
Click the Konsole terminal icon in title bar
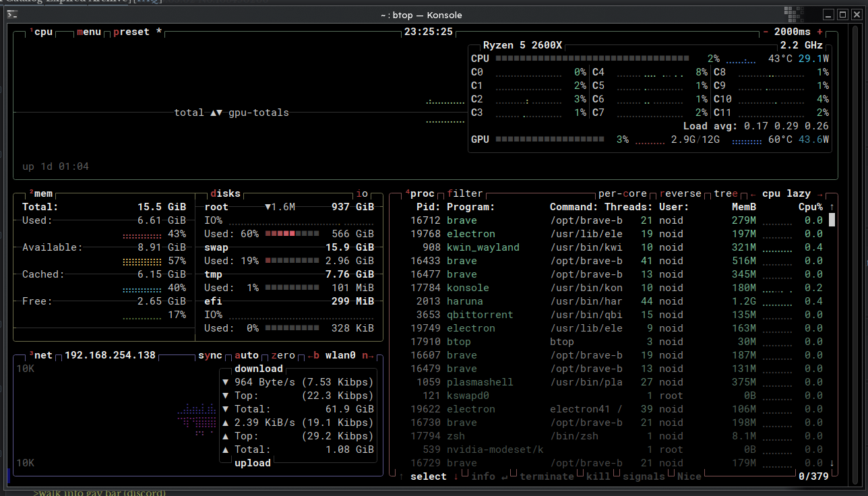click(x=12, y=14)
